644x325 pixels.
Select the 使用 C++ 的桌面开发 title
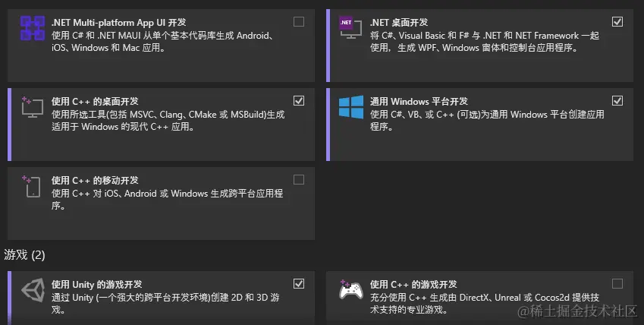click(x=95, y=102)
